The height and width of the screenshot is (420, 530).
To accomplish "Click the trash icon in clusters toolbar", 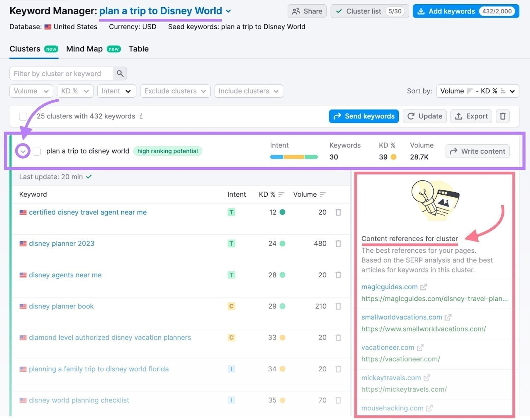I will (x=503, y=116).
